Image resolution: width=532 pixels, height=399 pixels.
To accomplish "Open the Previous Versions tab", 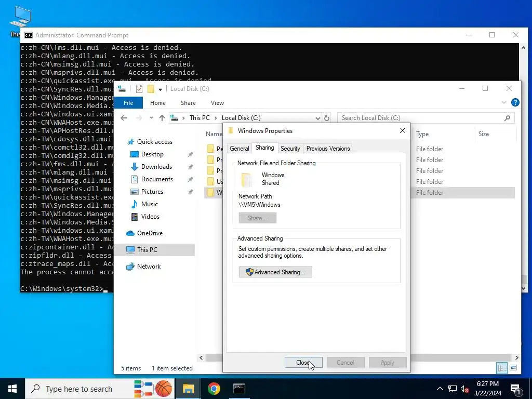I will (328, 149).
